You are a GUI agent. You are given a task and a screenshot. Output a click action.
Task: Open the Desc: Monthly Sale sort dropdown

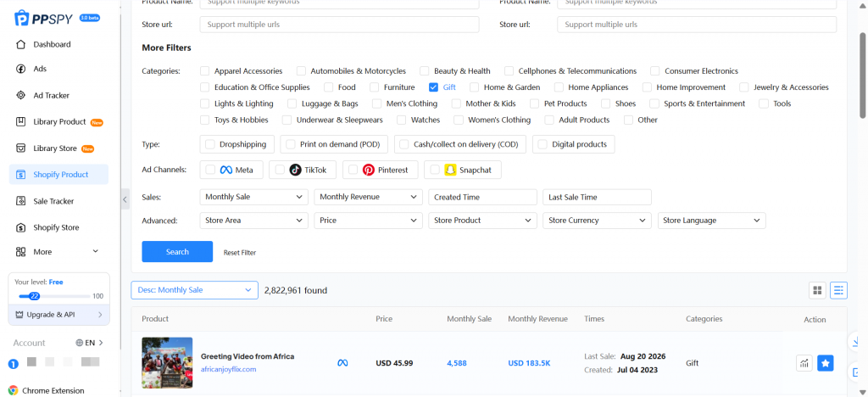click(x=194, y=290)
